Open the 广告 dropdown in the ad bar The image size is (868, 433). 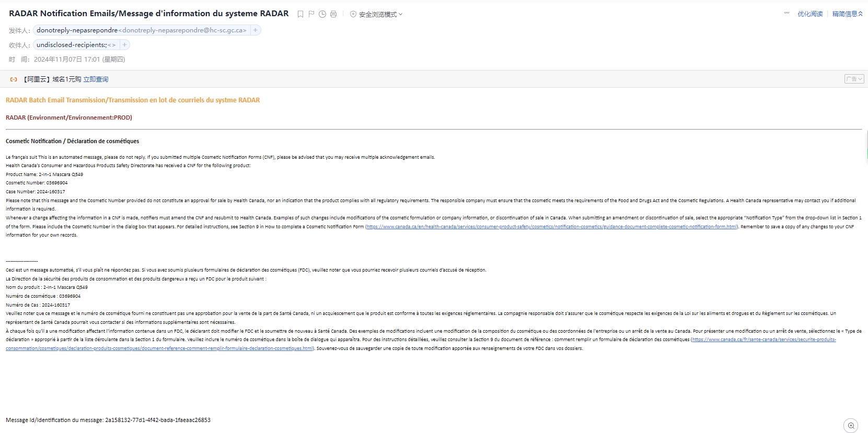tap(854, 79)
